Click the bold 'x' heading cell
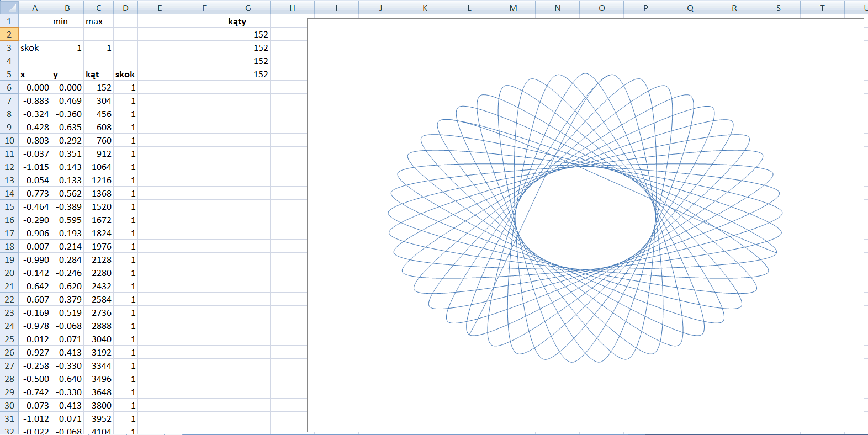Image resolution: width=868 pixels, height=435 pixels. (x=35, y=74)
